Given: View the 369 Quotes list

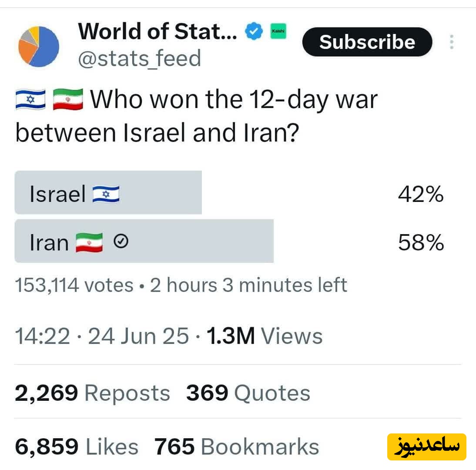Looking at the screenshot, I should point(248,393).
